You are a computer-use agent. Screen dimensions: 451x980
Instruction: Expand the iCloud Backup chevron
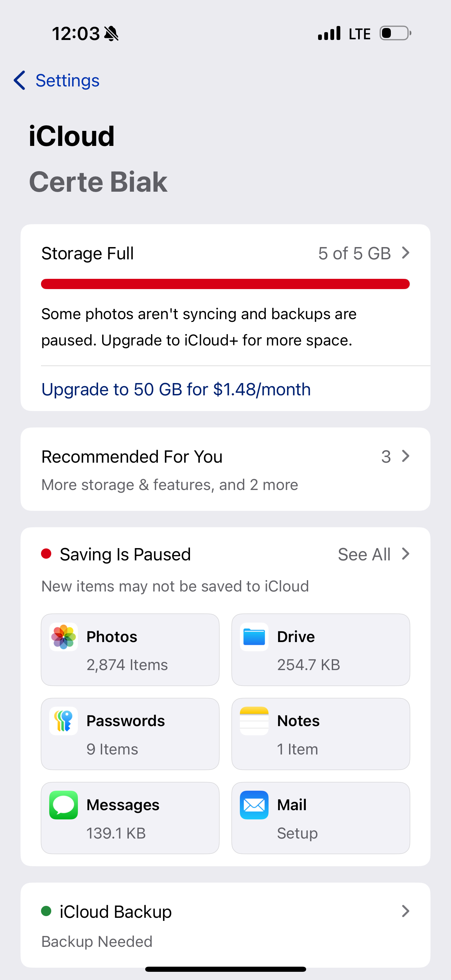[406, 911]
